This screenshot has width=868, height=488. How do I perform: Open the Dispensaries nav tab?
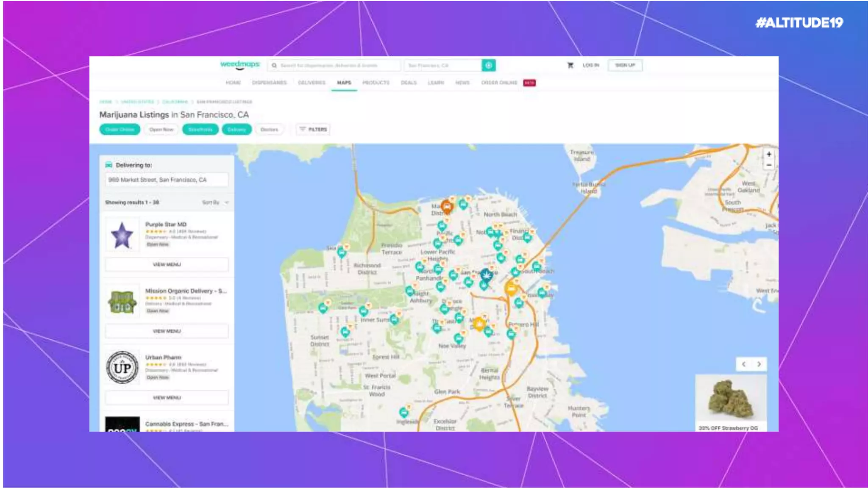click(x=269, y=83)
